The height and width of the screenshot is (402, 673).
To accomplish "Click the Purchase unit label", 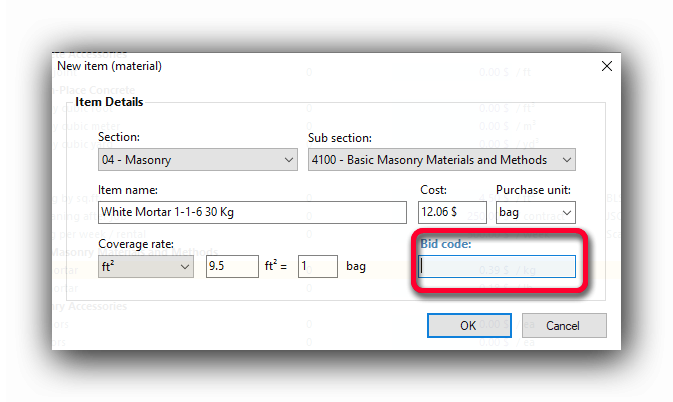I will click(x=530, y=190).
